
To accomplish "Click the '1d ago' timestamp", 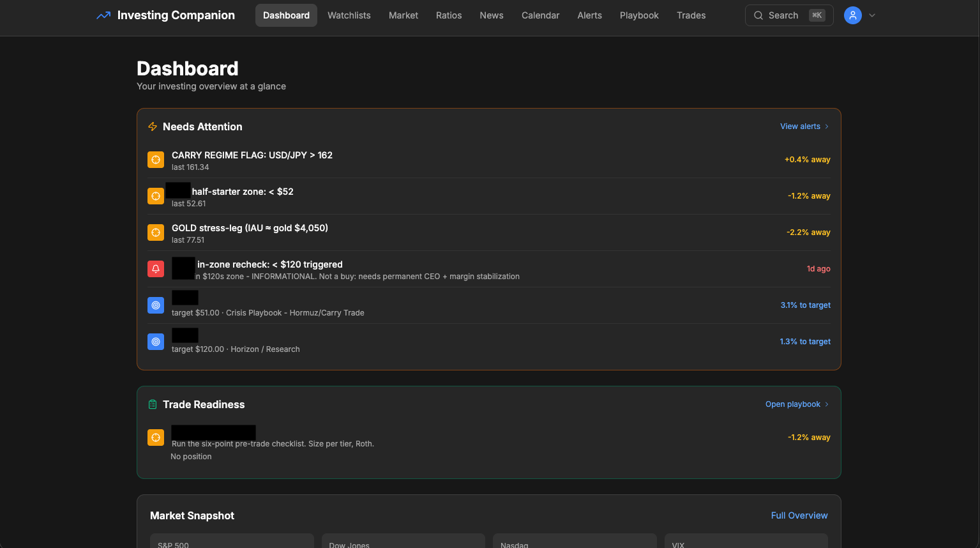I will coord(818,269).
